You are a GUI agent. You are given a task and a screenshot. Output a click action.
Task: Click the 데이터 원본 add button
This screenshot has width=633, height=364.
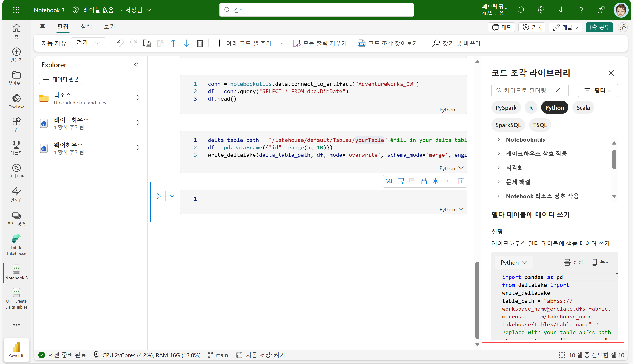coord(61,79)
